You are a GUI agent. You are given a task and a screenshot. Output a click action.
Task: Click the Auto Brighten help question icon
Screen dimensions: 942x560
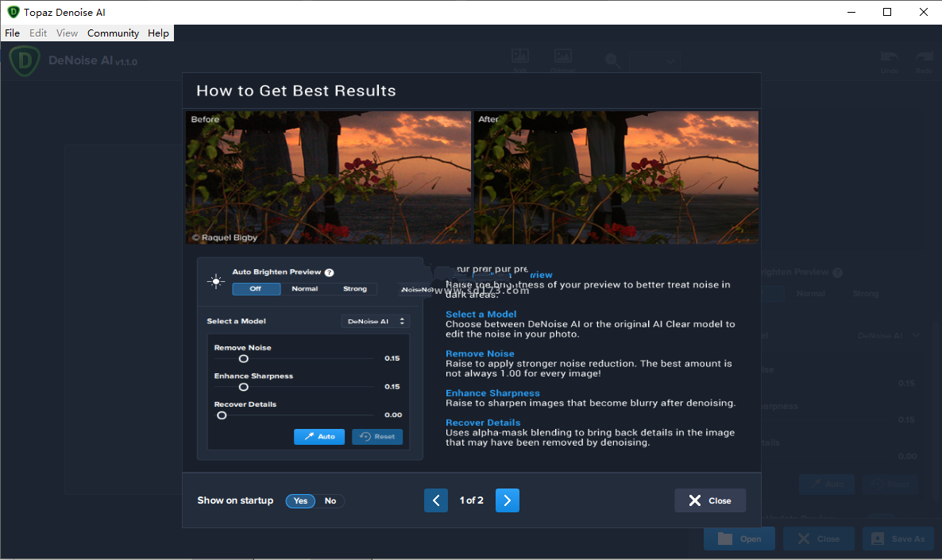pyautogui.click(x=329, y=272)
